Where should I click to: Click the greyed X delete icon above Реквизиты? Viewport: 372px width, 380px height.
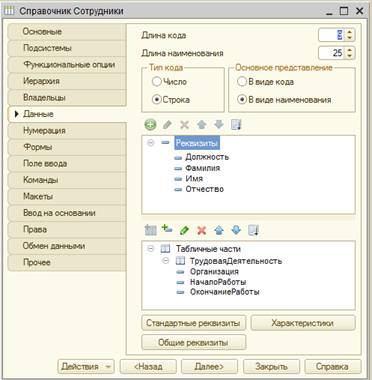[184, 125]
